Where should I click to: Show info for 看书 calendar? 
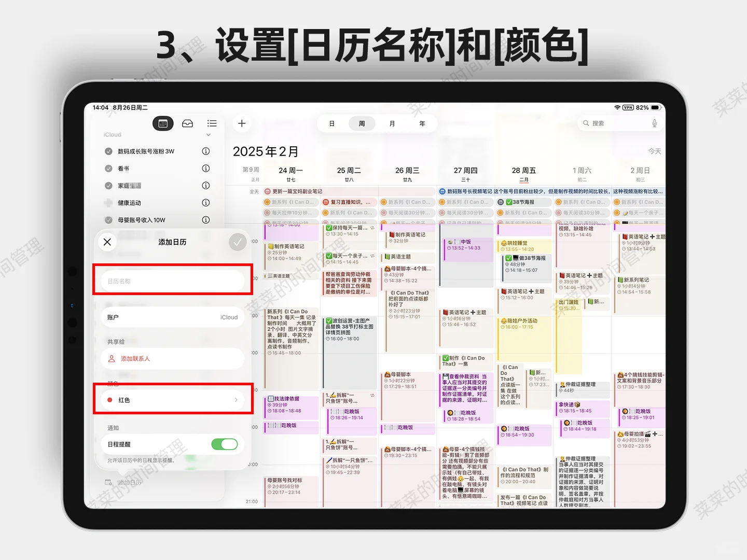206,169
